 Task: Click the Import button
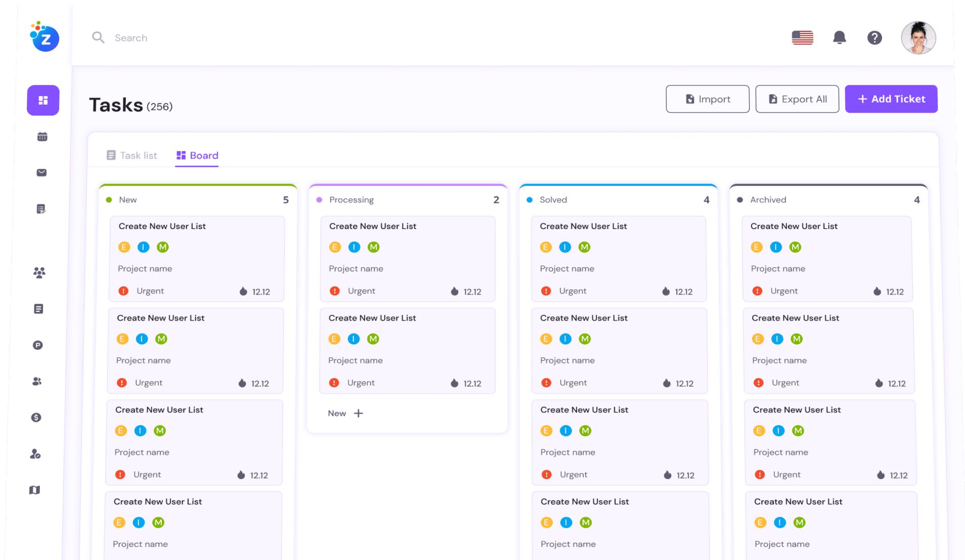click(x=708, y=99)
